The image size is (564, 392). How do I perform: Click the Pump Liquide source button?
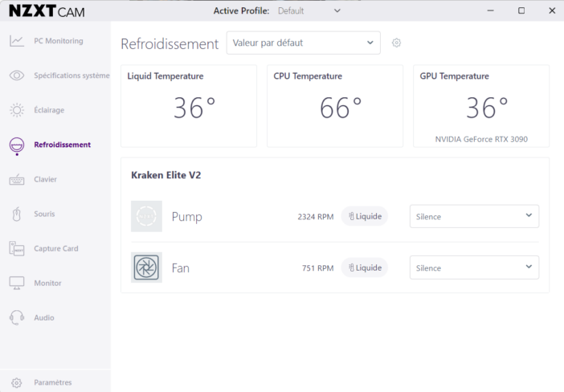click(365, 216)
